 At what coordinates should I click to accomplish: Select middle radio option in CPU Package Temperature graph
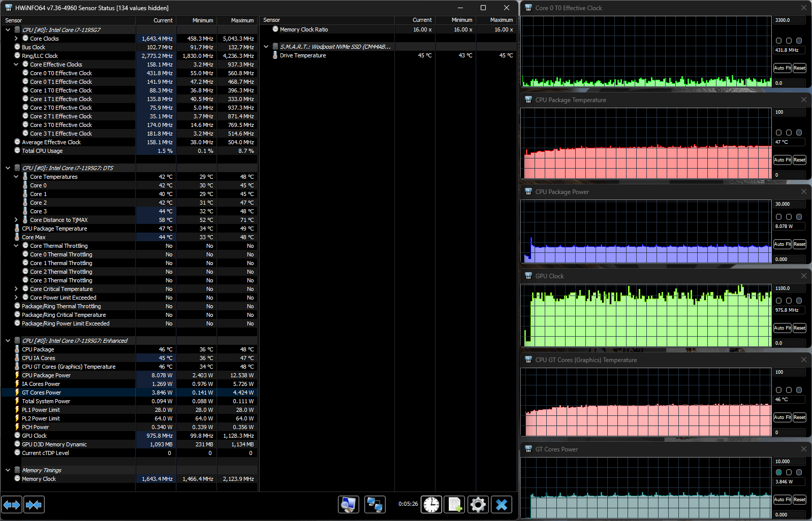(789, 133)
